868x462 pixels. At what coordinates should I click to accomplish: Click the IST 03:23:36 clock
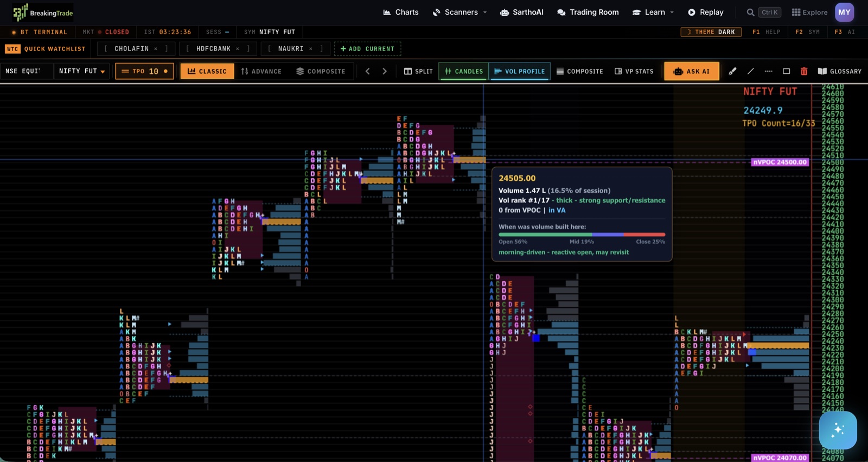[168, 32]
